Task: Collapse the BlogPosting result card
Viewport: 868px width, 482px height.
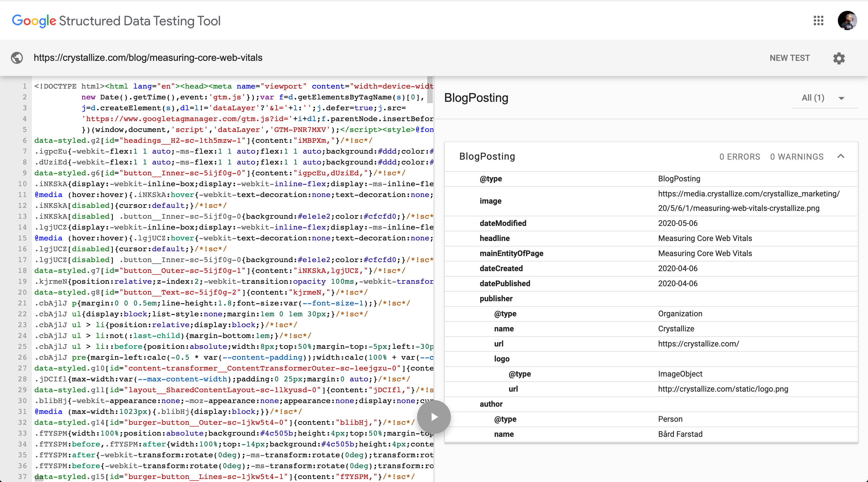Action: [841, 156]
